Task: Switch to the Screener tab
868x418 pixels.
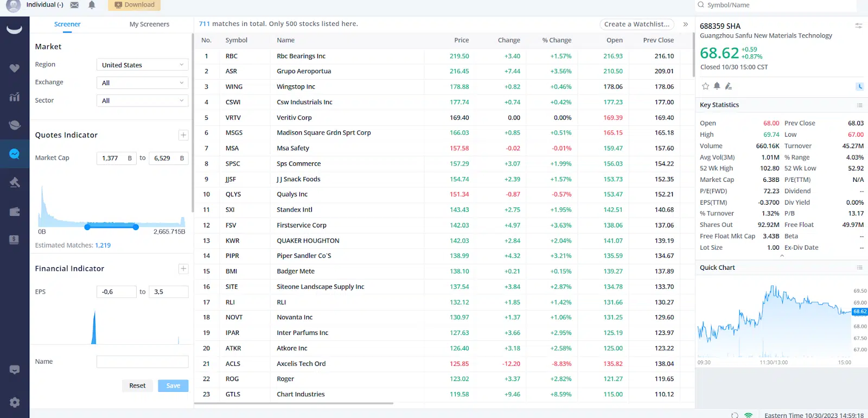Action: (x=67, y=24)
